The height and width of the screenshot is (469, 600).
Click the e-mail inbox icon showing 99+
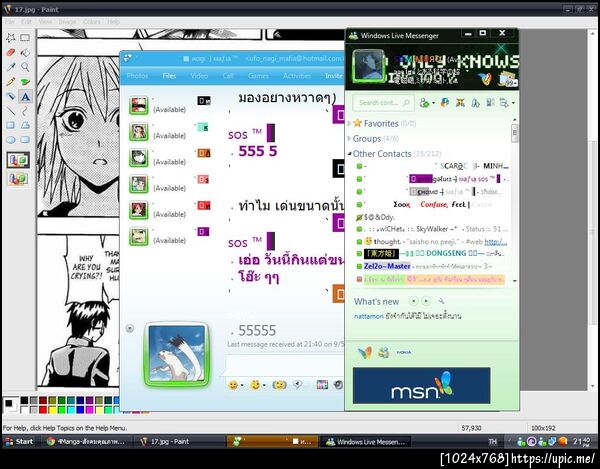pos(508,80)
